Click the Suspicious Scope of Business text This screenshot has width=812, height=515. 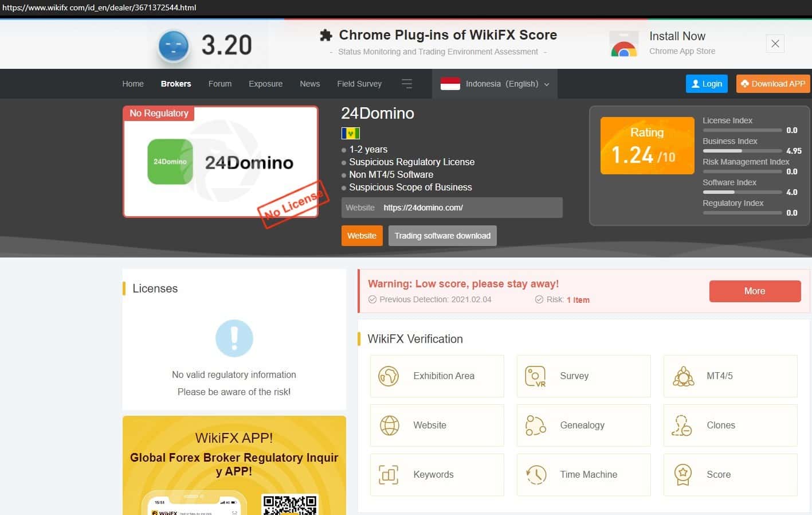pos(411,188)
